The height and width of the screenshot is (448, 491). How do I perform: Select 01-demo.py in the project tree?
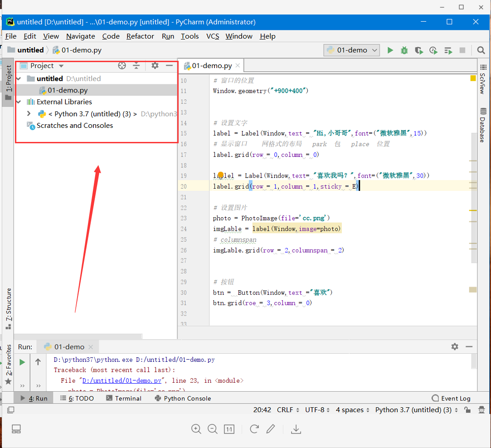[x=68, y=90]
